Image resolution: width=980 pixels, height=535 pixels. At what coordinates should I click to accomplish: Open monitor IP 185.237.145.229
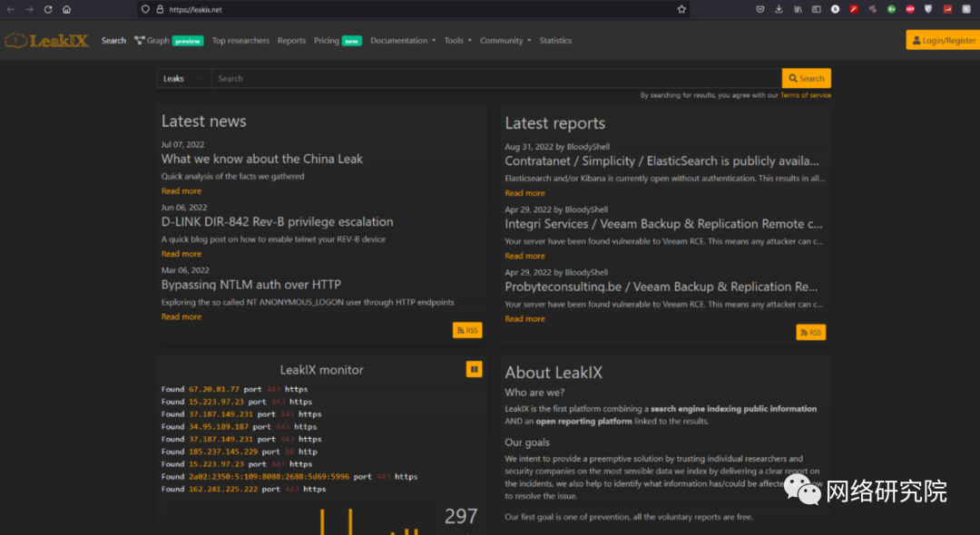pyautogui.click(x=223, y=452)
